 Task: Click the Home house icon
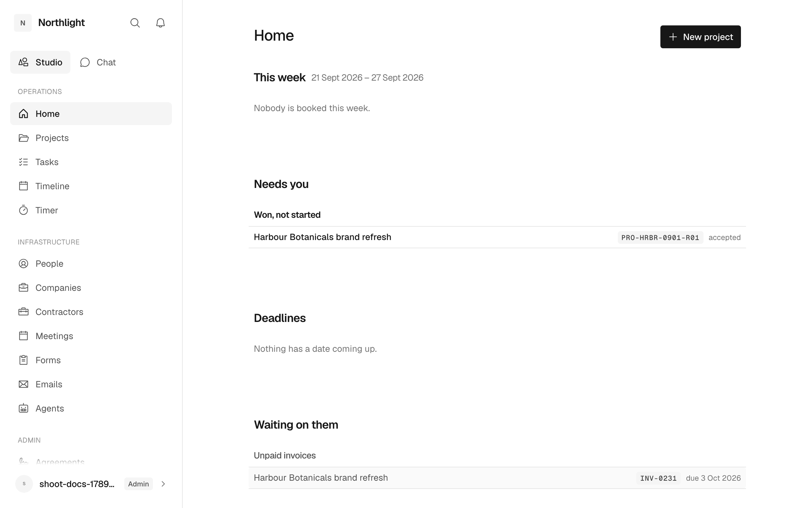tap(23, 114)
